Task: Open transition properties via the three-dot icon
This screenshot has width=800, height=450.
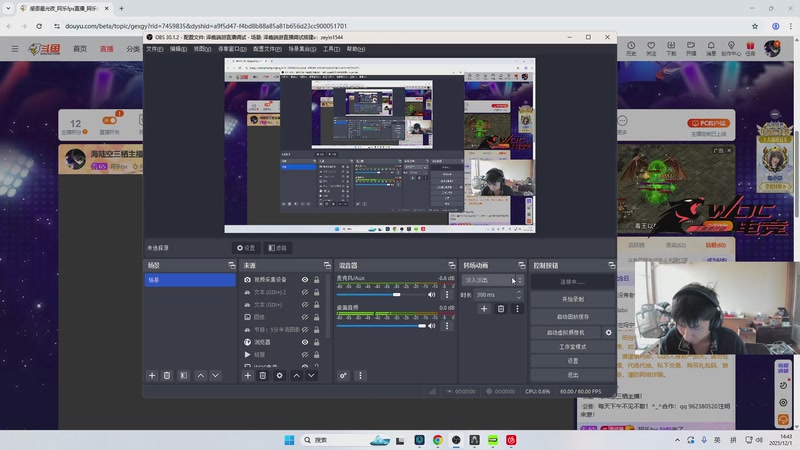Action: (x=517, y=309)
